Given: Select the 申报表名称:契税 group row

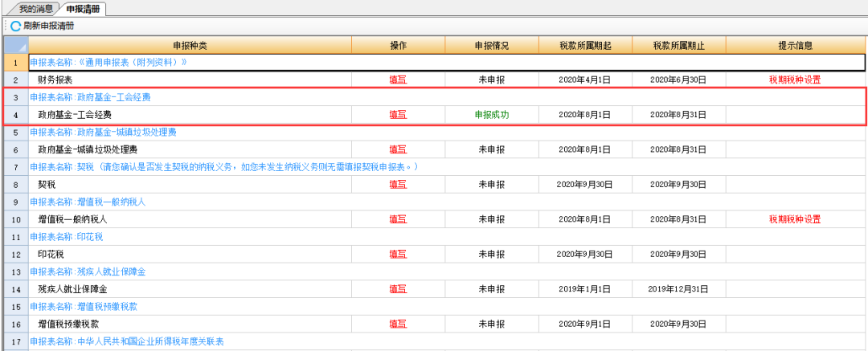Looking at the screenshot, I should pos(446,167).
